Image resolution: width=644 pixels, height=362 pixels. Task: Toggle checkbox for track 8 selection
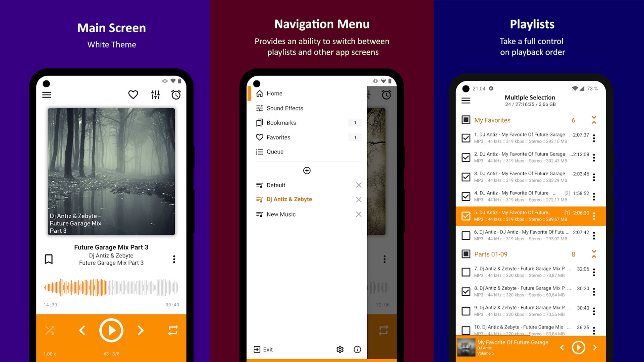pos(465,291)
